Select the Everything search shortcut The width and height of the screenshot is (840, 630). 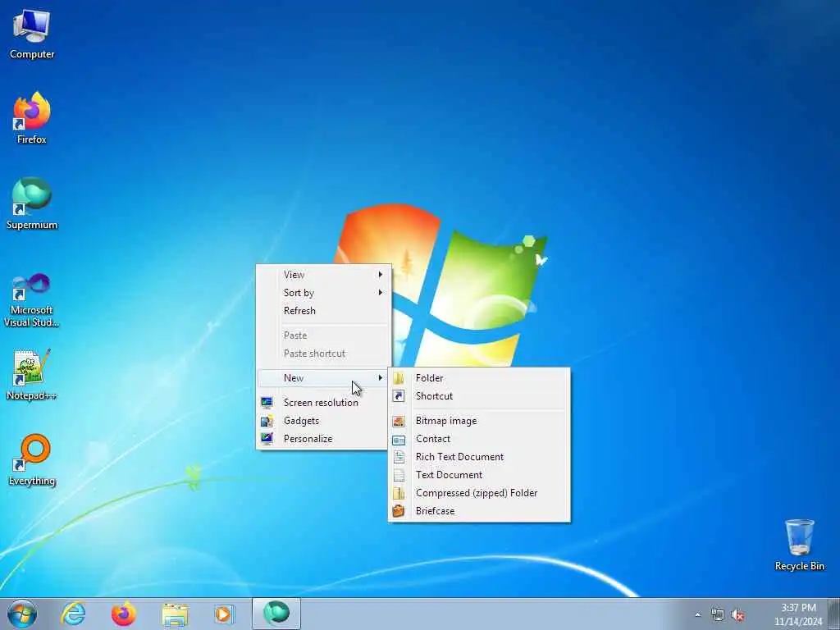[32, 460]
